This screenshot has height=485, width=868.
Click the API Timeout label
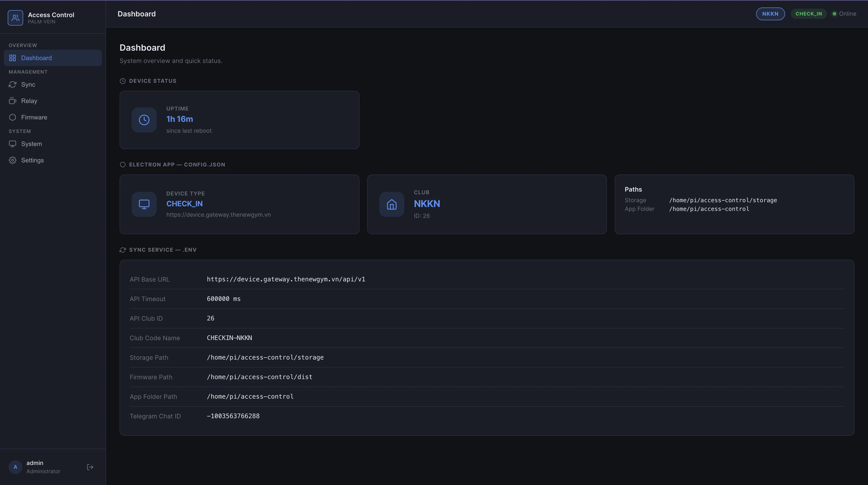(148, 299)
